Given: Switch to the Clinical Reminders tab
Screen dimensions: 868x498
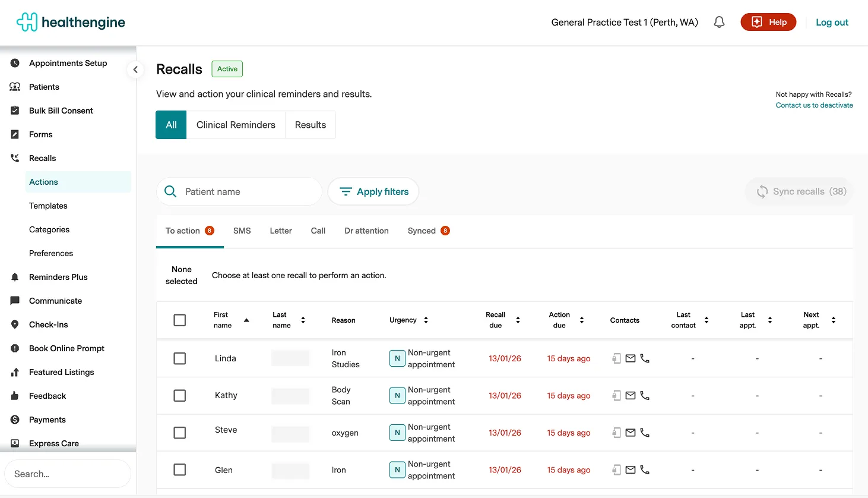Looking at the screenshot, I should tap(236, 125).
